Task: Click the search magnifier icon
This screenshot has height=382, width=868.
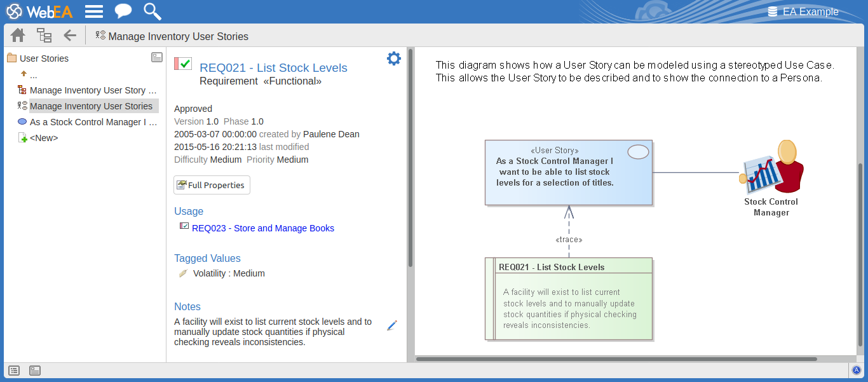Action: 152,11
